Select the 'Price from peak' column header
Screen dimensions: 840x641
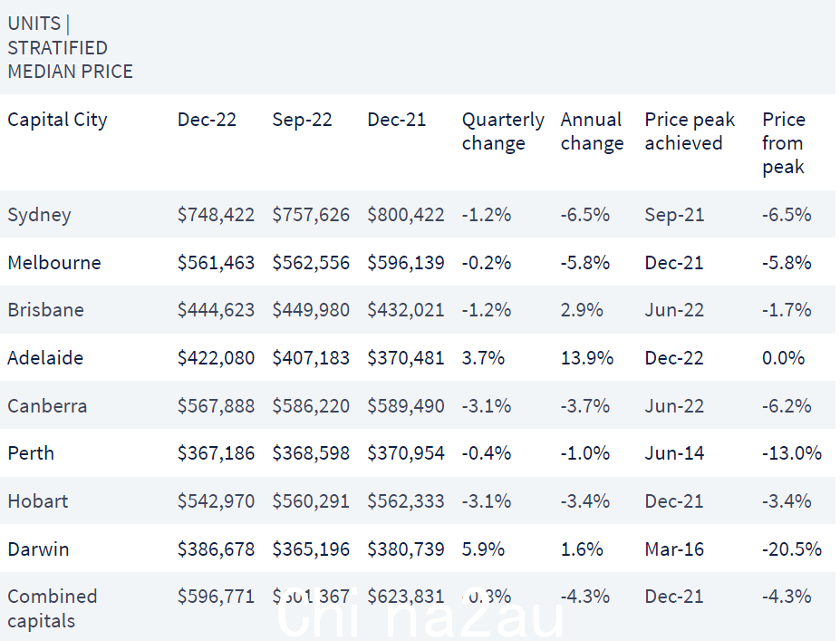[784, 142]
